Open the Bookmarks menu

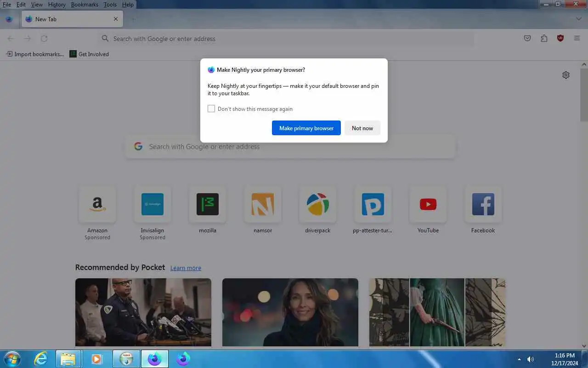pos(85,5)
